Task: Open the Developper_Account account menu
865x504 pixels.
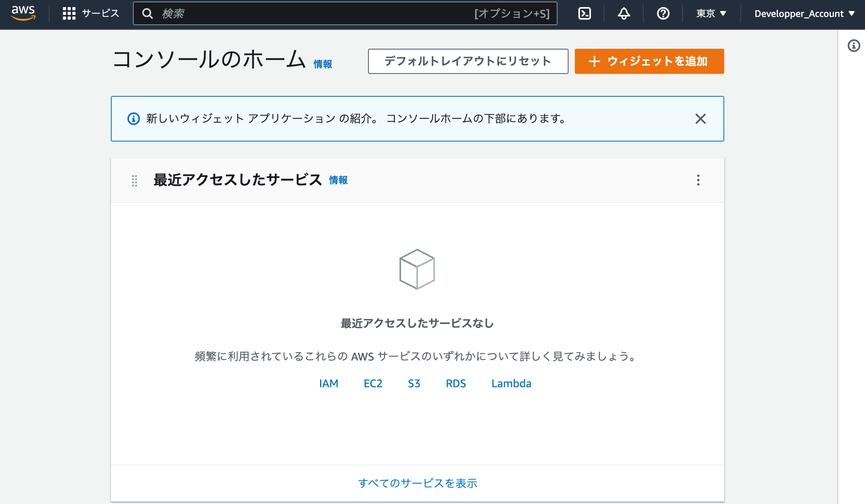Action: pos(804,13)
